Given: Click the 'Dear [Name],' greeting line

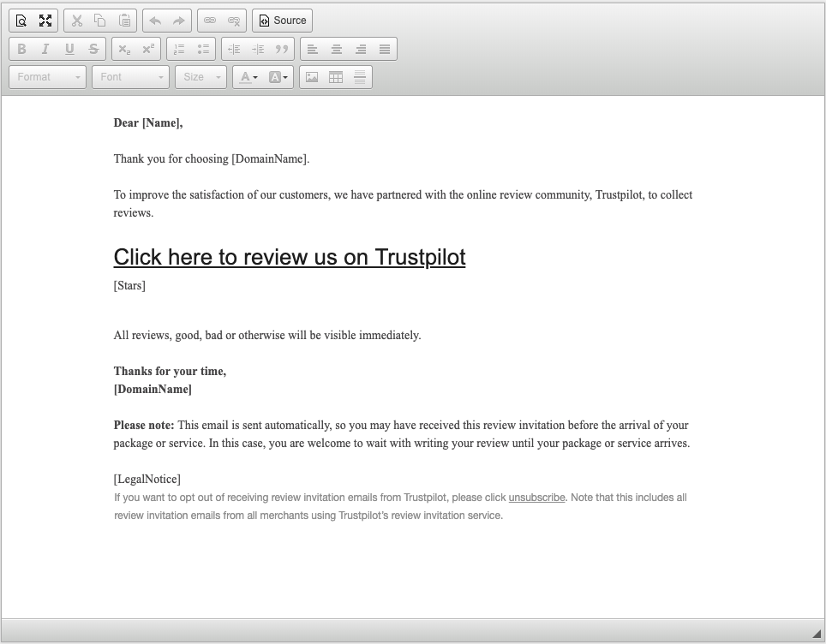Looking at the screenshot, I should pyautogui.click(x=148, y=123).
